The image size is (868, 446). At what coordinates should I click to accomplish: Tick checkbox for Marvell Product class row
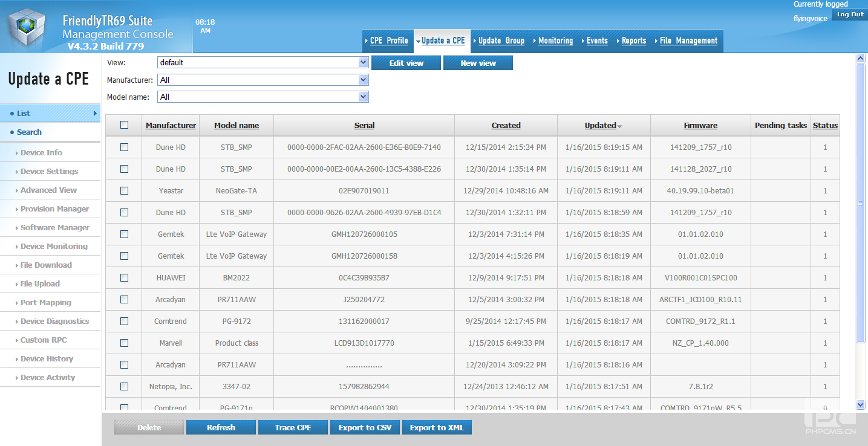pyautogui.click(x=125, y=343)
